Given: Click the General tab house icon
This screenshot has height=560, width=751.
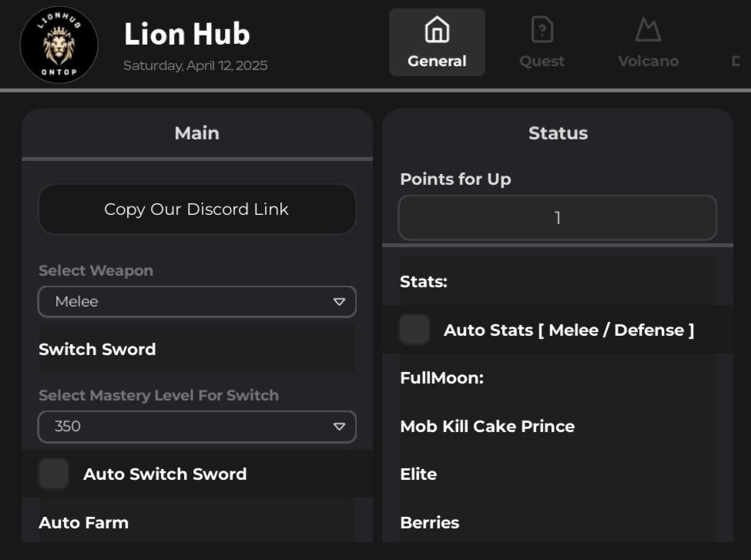Looking at the screenshot, I should pyautogui.click(x=437, y=31).
